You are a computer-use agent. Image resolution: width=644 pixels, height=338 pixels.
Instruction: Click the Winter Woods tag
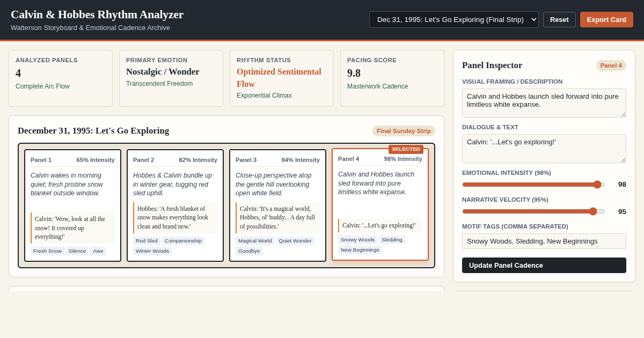[152, 251]
